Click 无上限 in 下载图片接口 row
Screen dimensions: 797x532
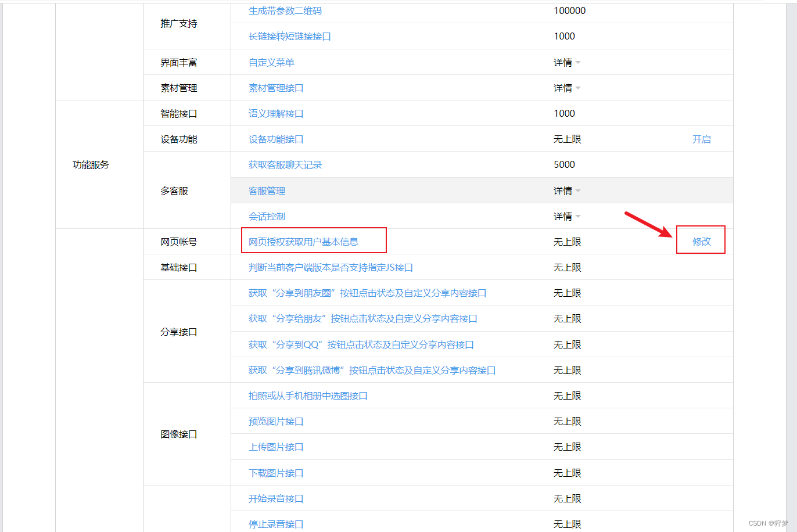pyautogui.click(x=568, y=473)
